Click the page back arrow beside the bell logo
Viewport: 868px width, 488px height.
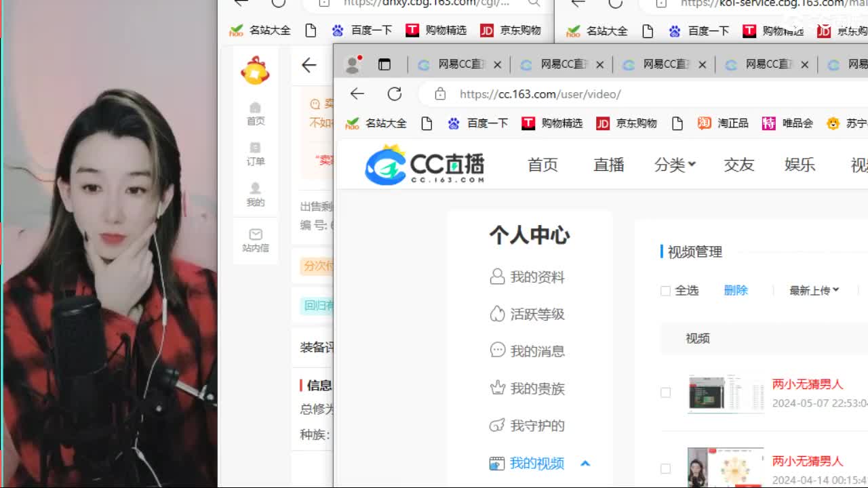click(x=309, y=65)
